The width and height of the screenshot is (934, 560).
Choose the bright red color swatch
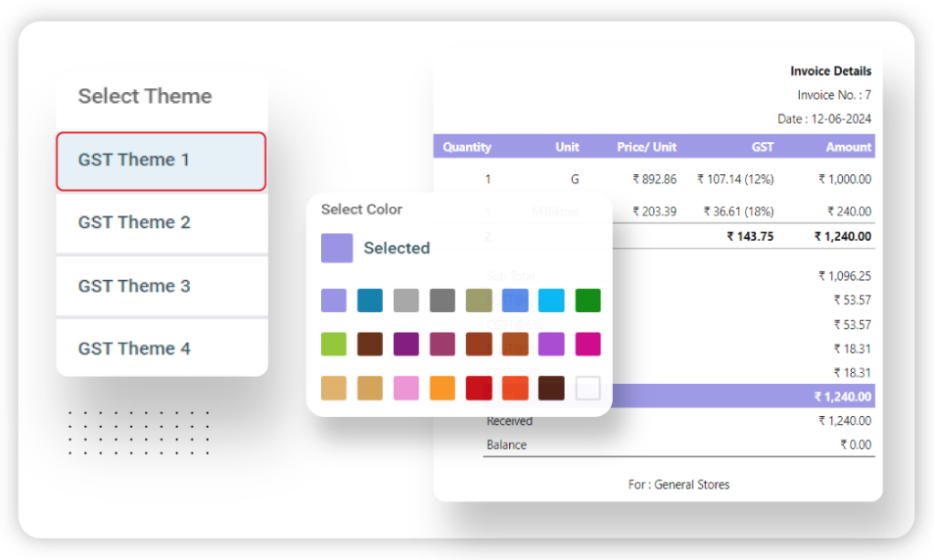pos(479,388)
